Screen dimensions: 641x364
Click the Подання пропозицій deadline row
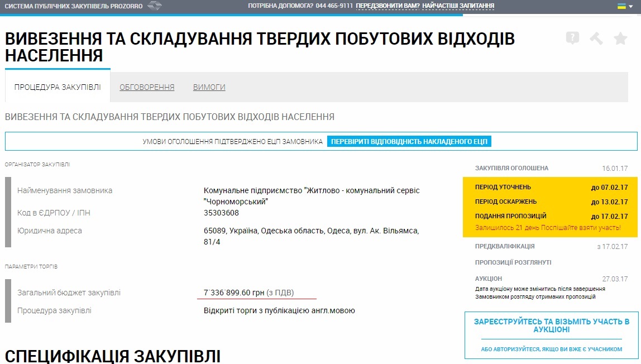point(551,216)
